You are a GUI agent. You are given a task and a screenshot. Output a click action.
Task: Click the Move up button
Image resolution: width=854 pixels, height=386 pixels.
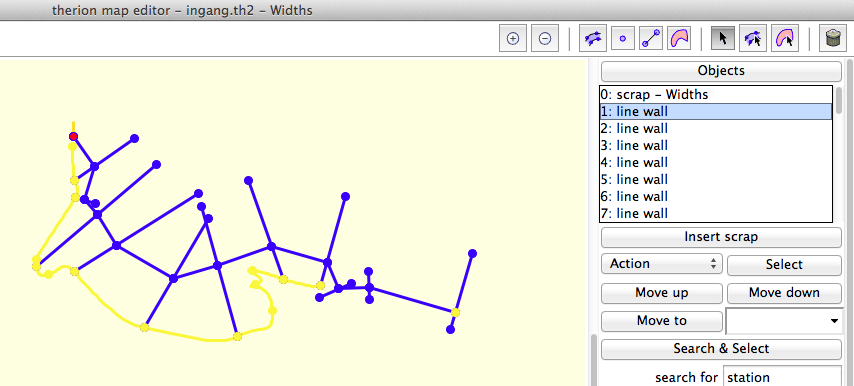(662, 293)
